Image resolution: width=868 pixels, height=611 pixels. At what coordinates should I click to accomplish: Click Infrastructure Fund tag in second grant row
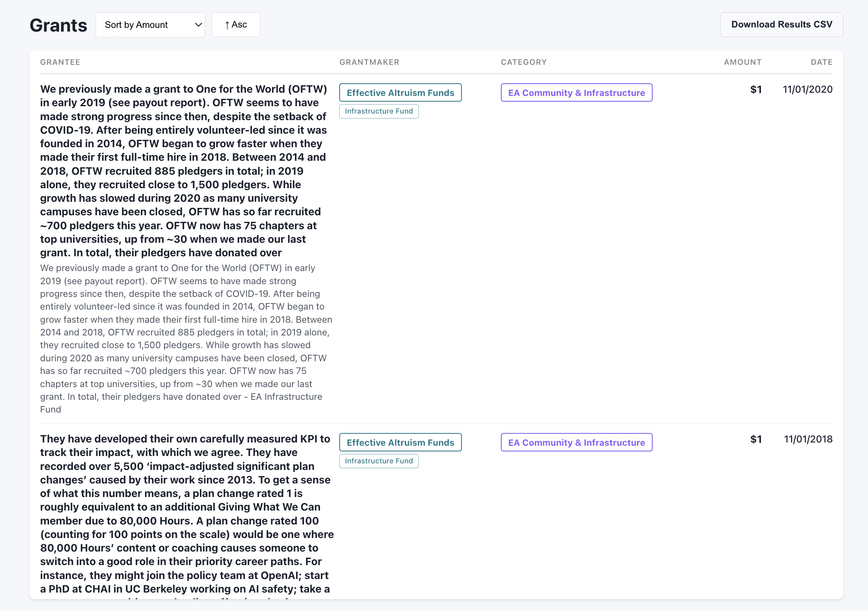[x=379, y=461]
